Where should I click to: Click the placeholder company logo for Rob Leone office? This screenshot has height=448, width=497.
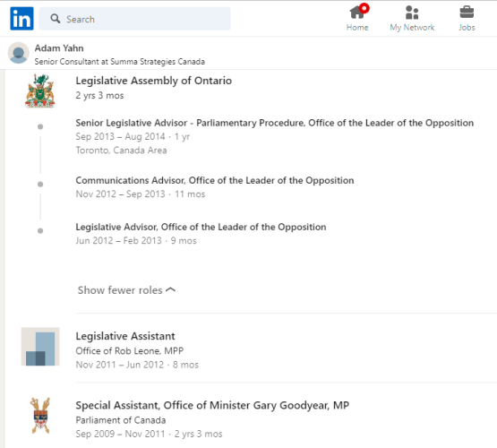pos(40,347)
